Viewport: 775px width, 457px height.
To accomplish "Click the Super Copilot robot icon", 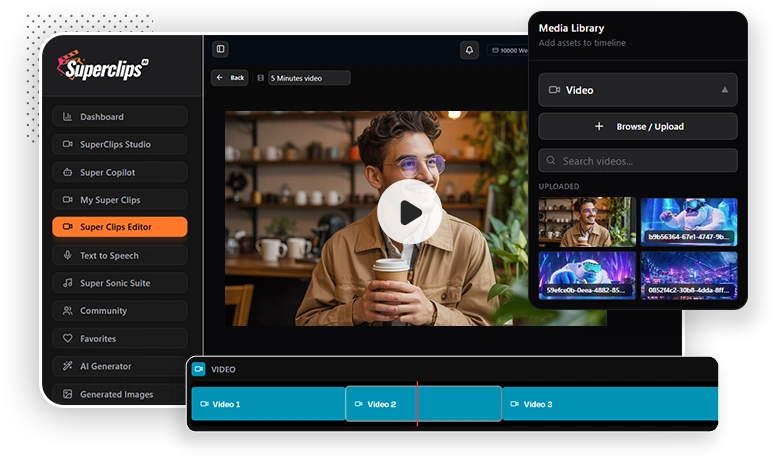I will tap(67, 172).
